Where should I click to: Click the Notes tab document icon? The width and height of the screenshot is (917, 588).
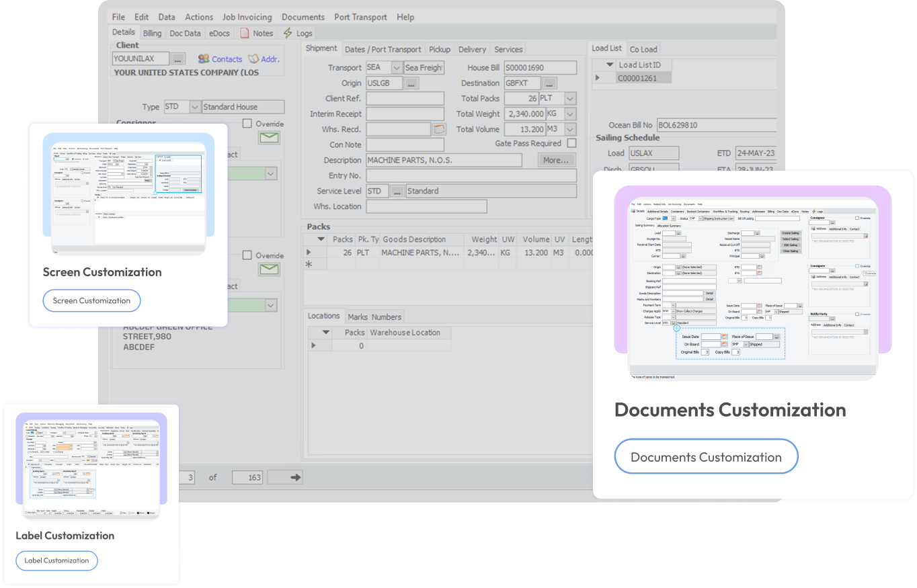tap(244, 33)
